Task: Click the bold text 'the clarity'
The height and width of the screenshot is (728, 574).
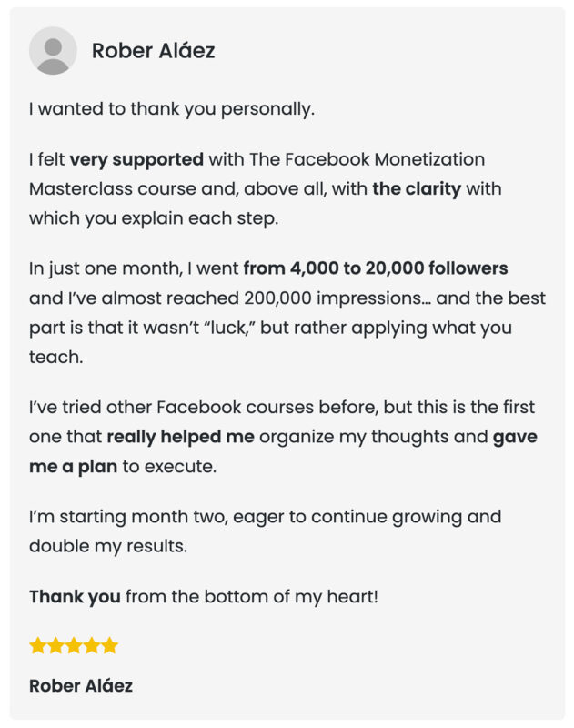Action: tap(417, 189)
